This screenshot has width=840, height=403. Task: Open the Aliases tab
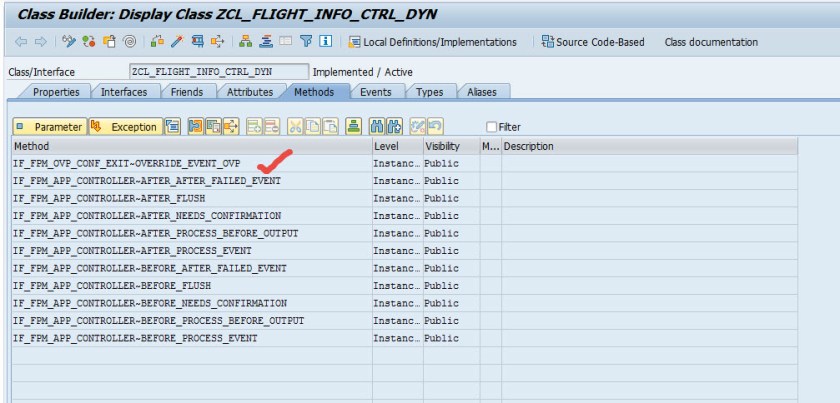[482, 92]
